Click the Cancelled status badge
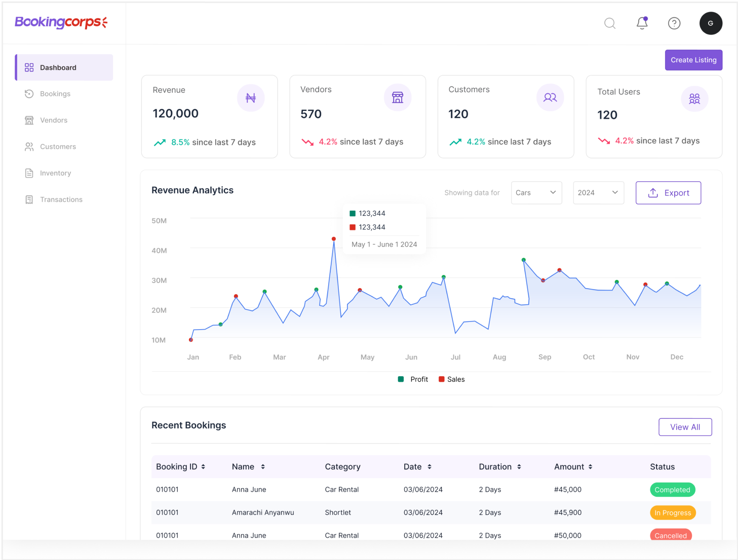 click(671, 535)
